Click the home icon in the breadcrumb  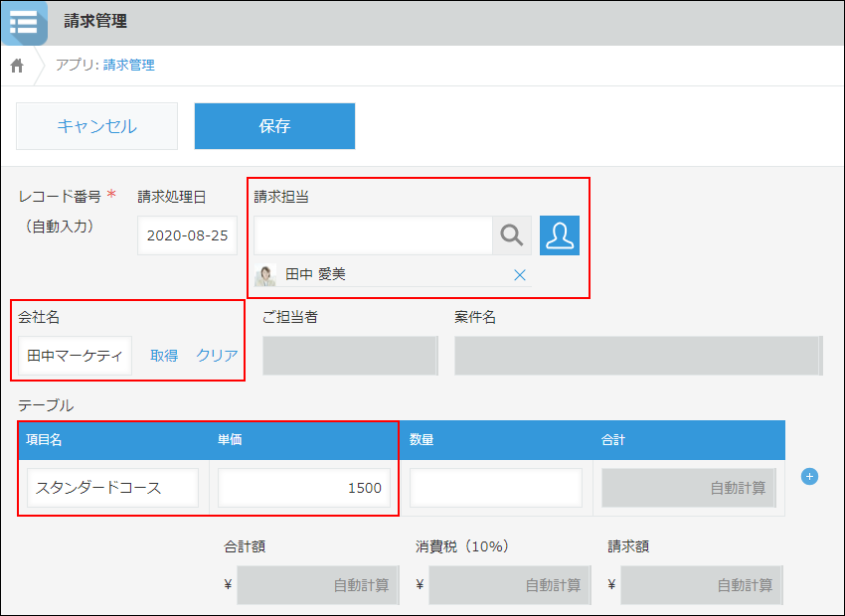15,65
